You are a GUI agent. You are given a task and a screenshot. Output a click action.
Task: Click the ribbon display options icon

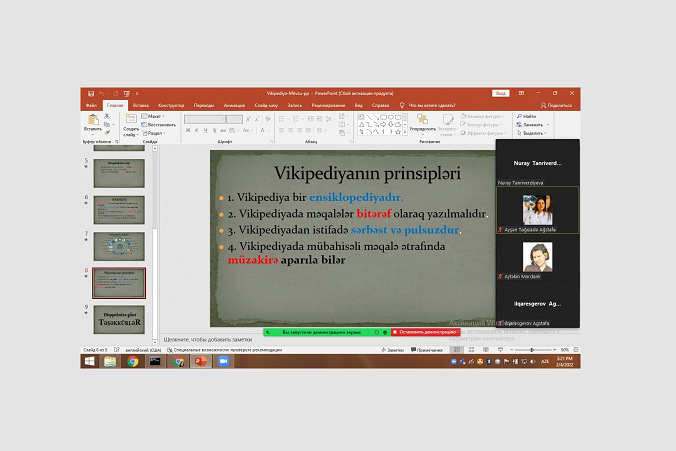coord(521,93)
